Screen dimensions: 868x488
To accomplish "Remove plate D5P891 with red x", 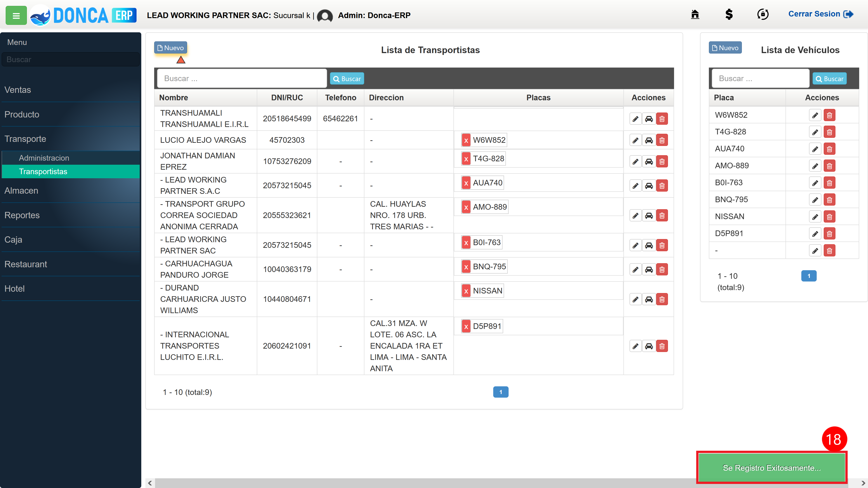I will click(x=466, y=326).
